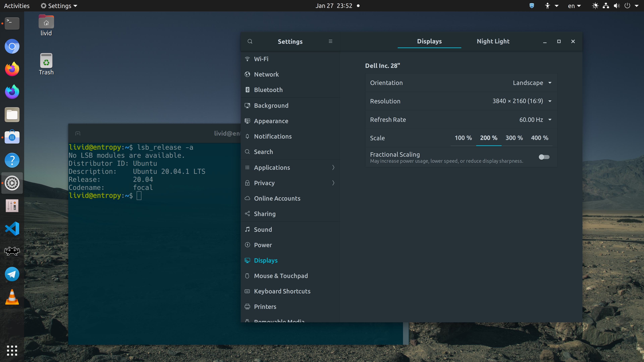Open VLC media player from dock
The image size is (644, 362).
click(x=12, y=297)
